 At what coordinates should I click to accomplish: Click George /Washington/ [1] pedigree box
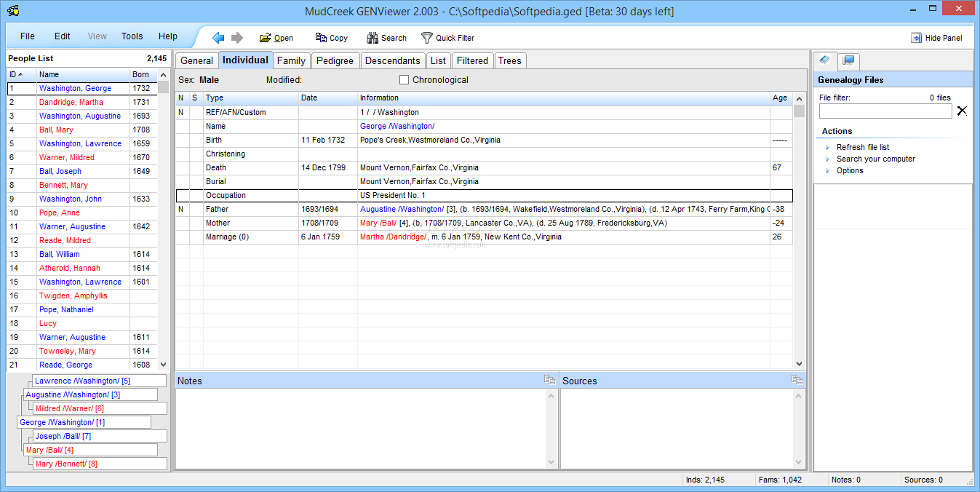[x=84, y=422]
